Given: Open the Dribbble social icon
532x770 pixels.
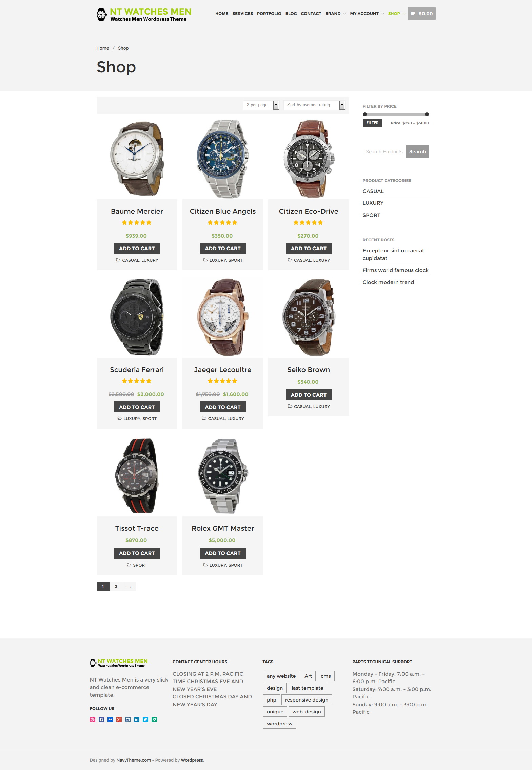Looking at the screenshot, I should [92, 719].
